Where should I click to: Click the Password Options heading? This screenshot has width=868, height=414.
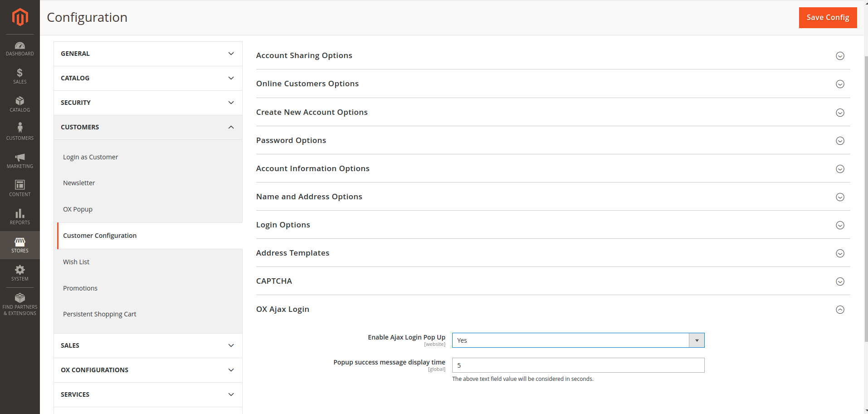click(291, 140)
